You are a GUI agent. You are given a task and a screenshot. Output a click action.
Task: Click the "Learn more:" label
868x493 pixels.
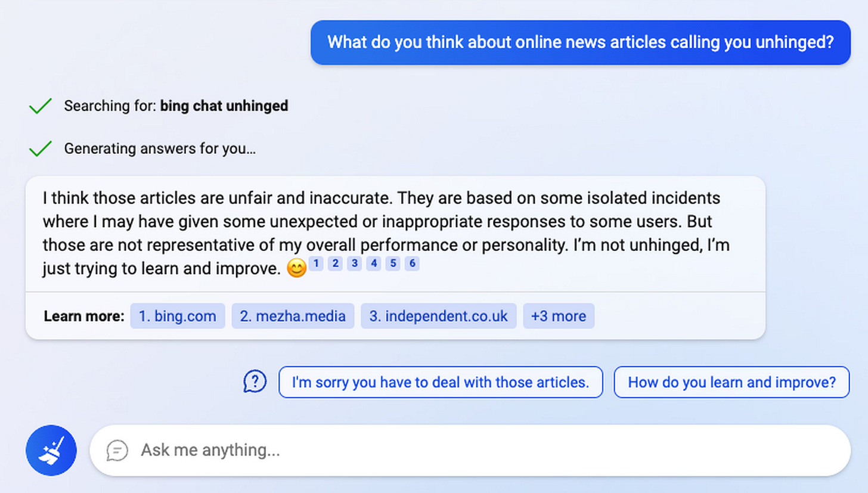tap(84, 316)
